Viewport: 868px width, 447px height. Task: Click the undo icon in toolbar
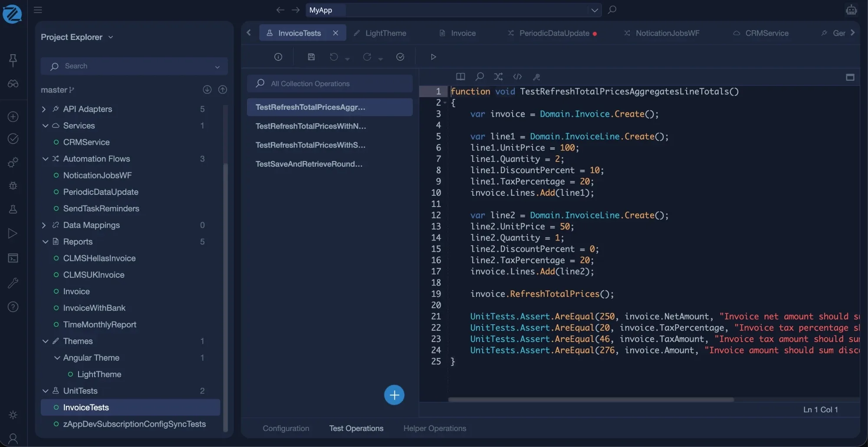(x=334, y=57)
